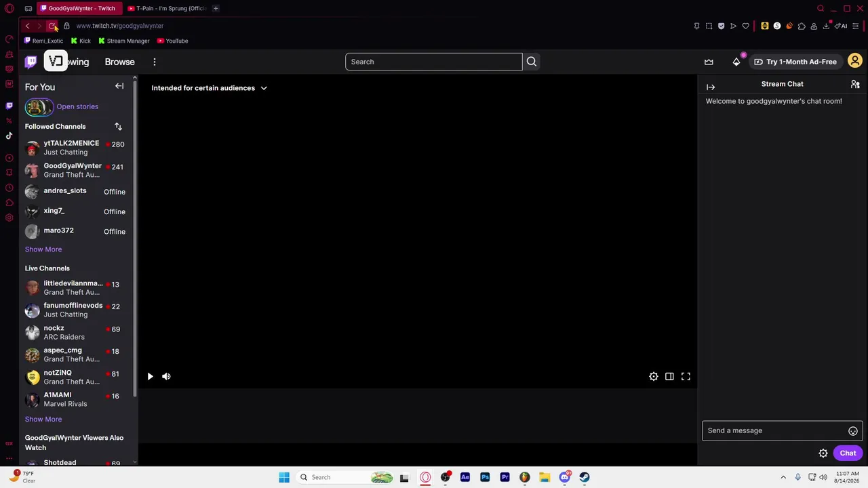Open Prime Gaming crown loot

point(709,62)
